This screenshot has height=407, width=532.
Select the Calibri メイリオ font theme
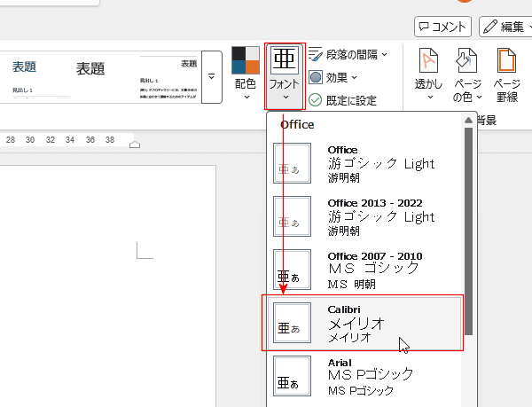364,323
